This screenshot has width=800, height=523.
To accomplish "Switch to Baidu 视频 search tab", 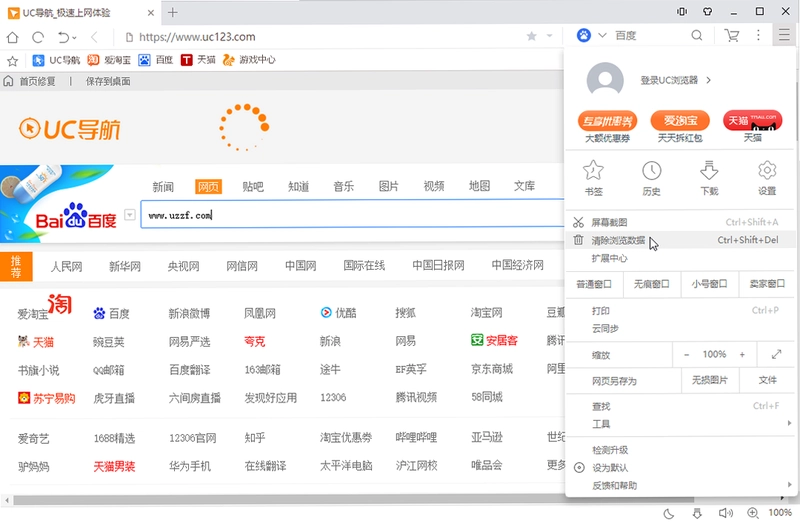I will [x=434, y=186].
